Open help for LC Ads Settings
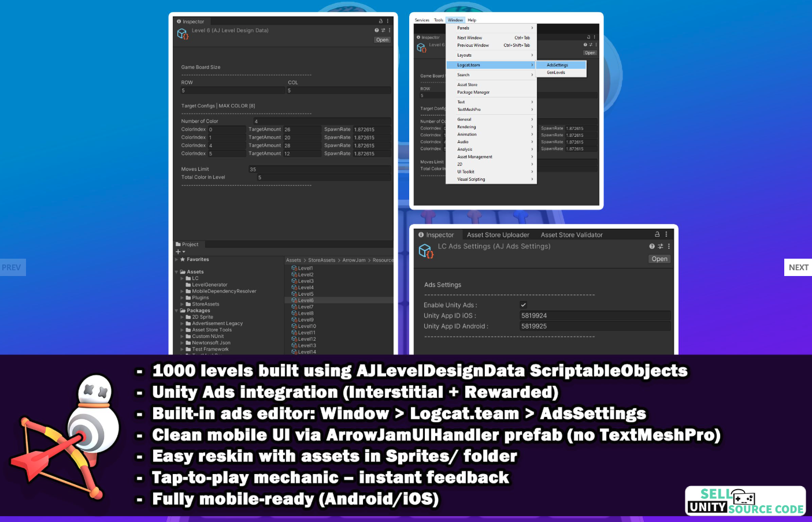This screenshot has width=812, height=522. (x=652, y=246)
